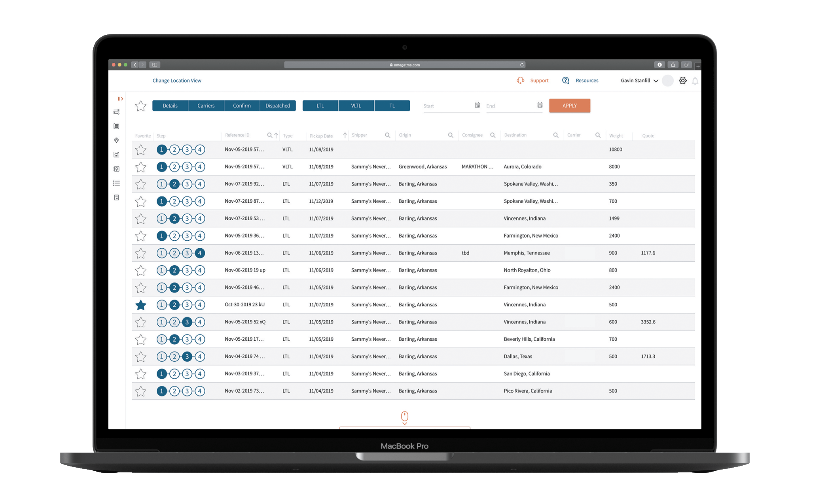Open the analytics chart sidebar icon
Image resolution: width=828 pixels, height=504 pixels.
(x=116, y=155)
